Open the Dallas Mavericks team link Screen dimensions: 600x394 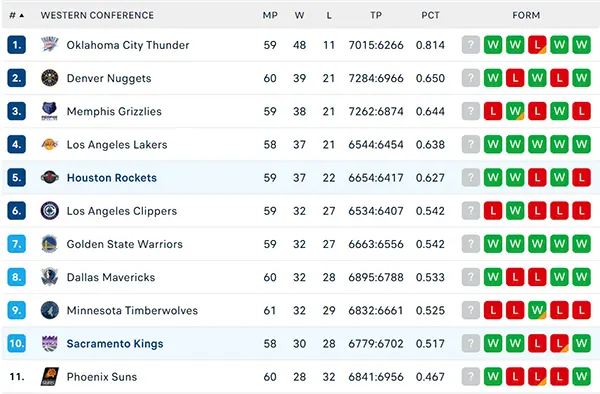pyautogui.click(x=111, y=277)
